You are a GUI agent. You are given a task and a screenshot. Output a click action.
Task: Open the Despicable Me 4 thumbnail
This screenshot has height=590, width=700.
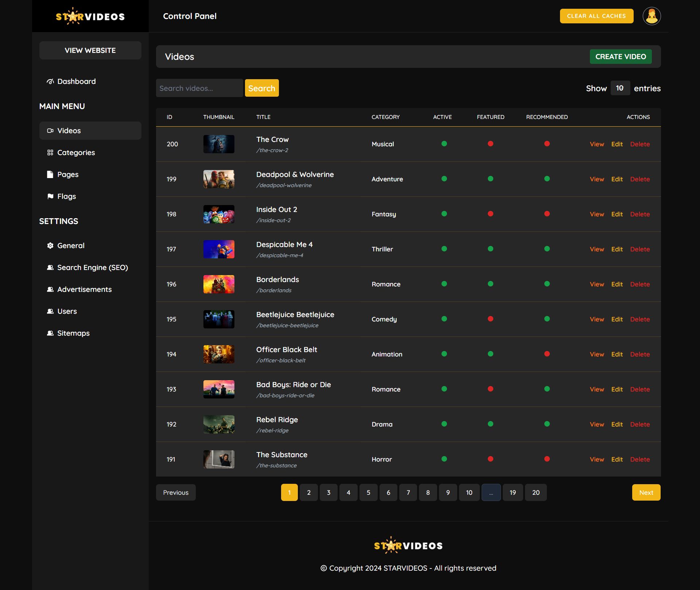coord(219,249)
